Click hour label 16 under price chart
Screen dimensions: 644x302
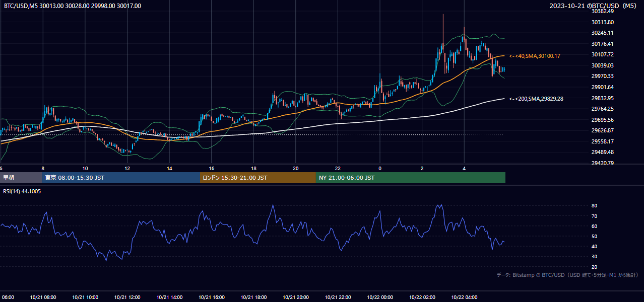[212, 168]
